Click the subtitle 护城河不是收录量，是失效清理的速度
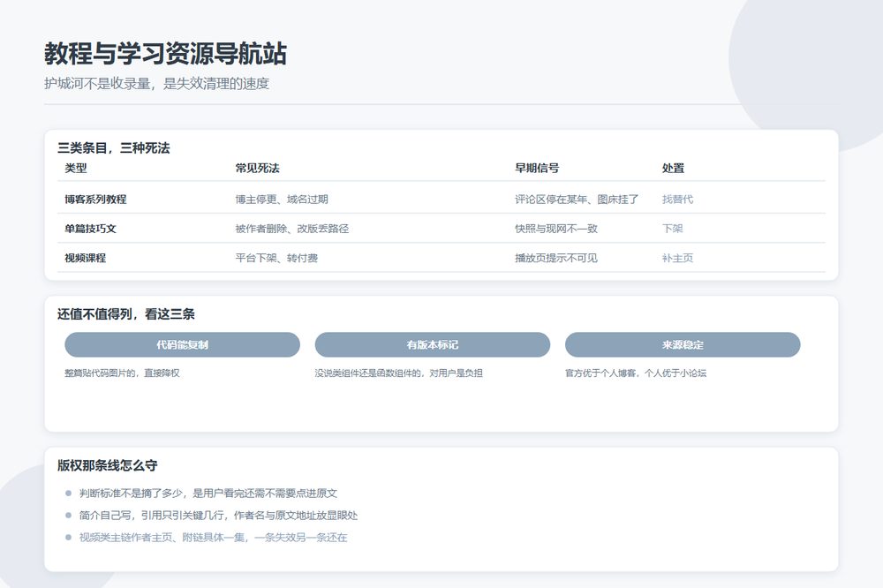 click(x=156, y=84)
